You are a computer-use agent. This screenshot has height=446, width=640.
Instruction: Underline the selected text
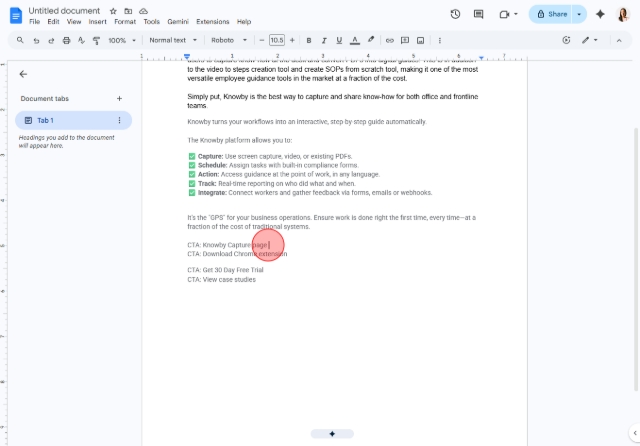point(339,40)
